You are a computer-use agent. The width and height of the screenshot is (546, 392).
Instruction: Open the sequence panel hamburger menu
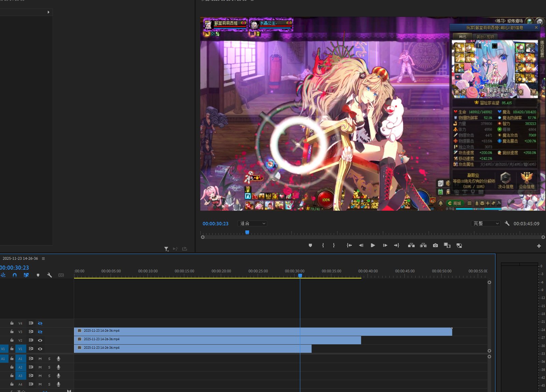tap(43, 258)
